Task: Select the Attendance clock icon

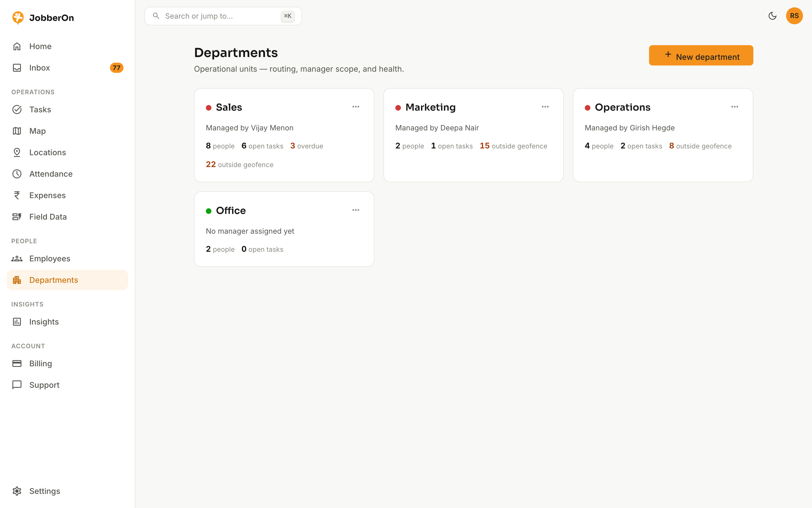Action: 17,174
